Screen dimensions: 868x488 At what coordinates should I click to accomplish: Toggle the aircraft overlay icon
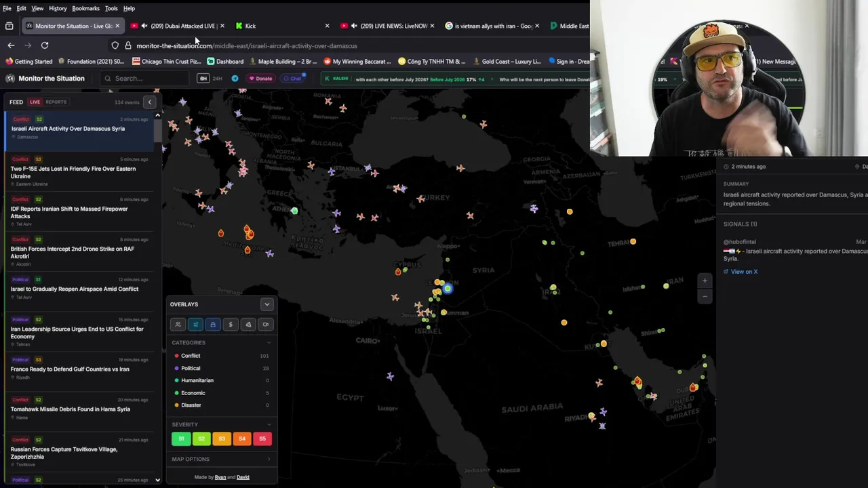(x=195, y=325)
